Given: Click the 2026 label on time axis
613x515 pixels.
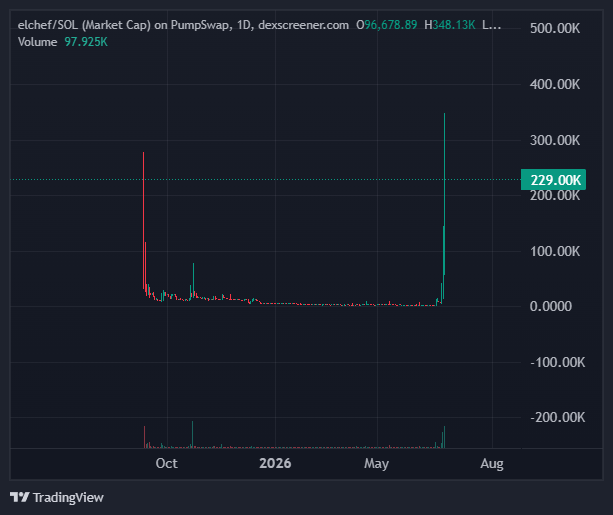Looking at the screenshot, I should (x=275, y=463).
